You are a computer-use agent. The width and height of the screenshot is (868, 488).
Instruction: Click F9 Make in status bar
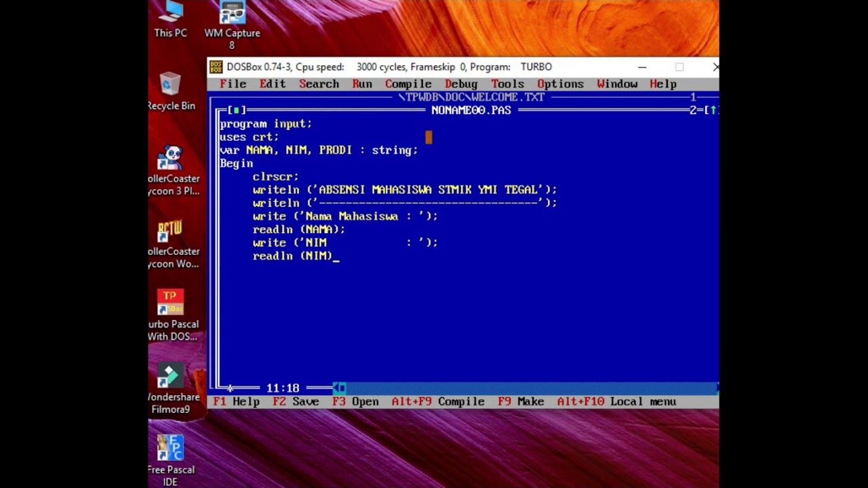pos(521,402)
